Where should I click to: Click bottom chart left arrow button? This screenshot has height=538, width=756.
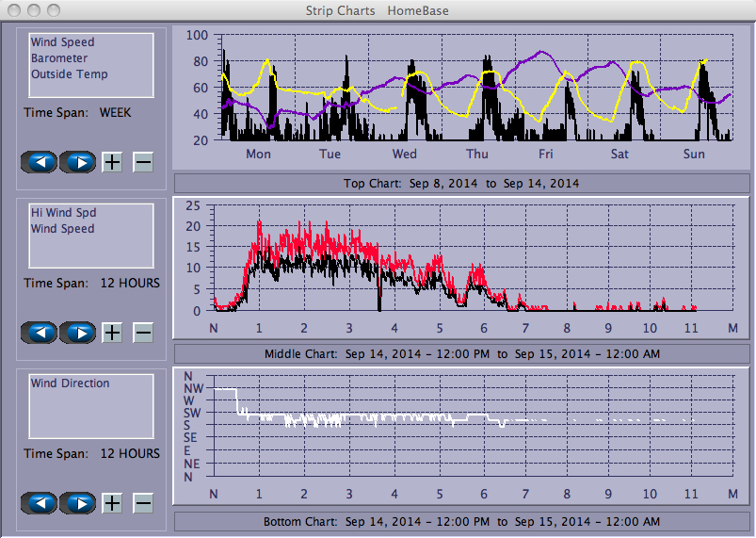coord(40,503)
